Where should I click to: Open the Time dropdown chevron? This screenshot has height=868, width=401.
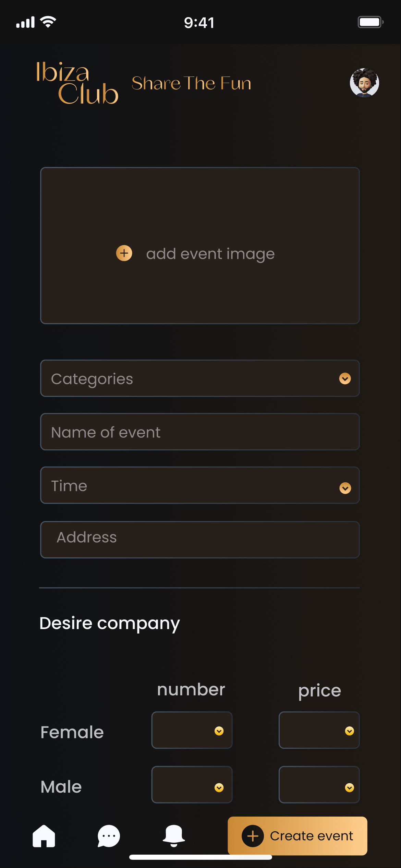(x=345, y=488)
